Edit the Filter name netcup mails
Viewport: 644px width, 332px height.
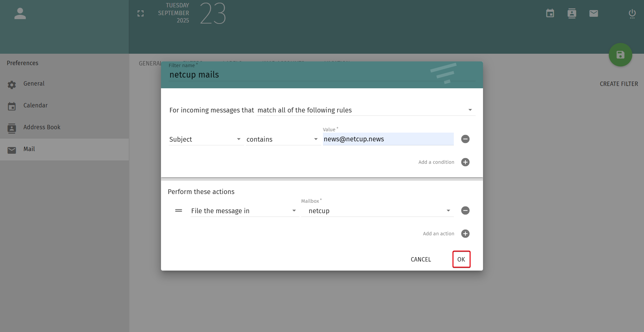coord(322,75)
